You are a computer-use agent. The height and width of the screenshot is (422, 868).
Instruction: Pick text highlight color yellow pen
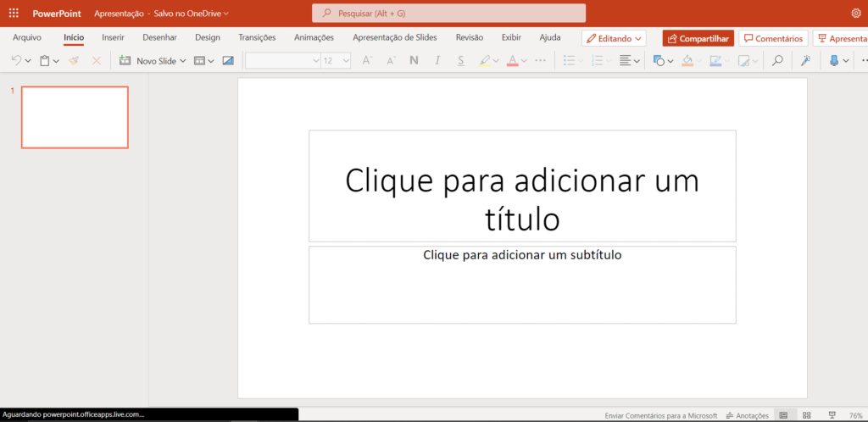click(x=485, y=61)
